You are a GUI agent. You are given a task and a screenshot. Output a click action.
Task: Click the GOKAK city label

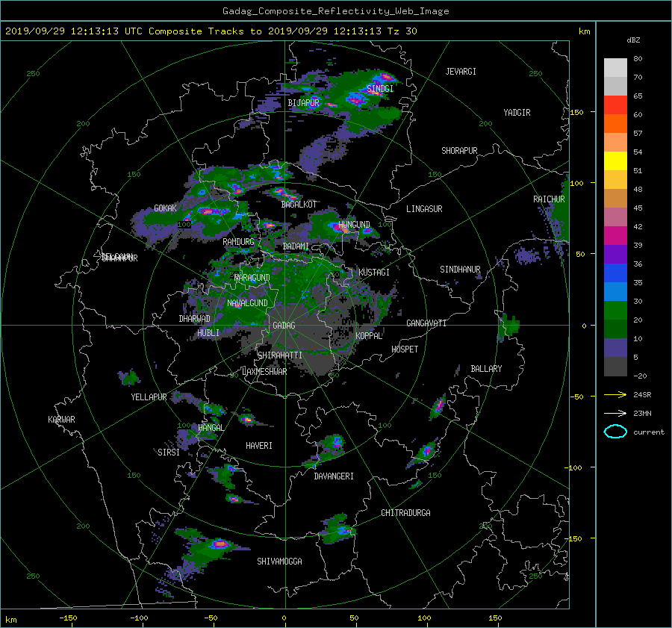tap(165, 208)
